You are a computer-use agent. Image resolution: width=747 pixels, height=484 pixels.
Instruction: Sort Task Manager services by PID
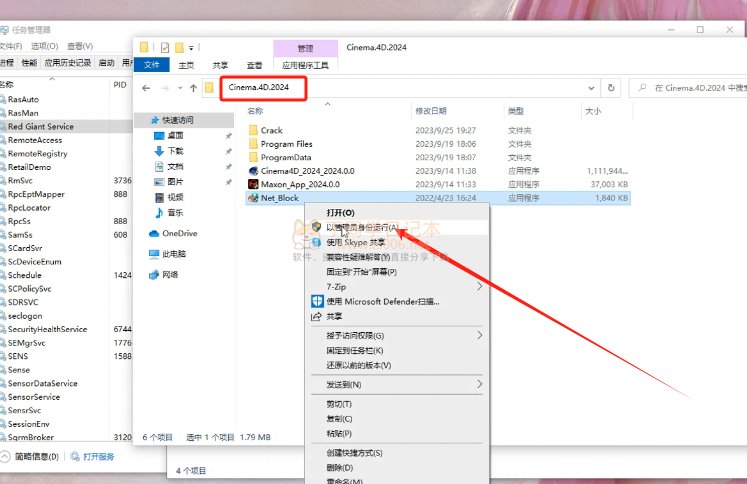[120, 85]
